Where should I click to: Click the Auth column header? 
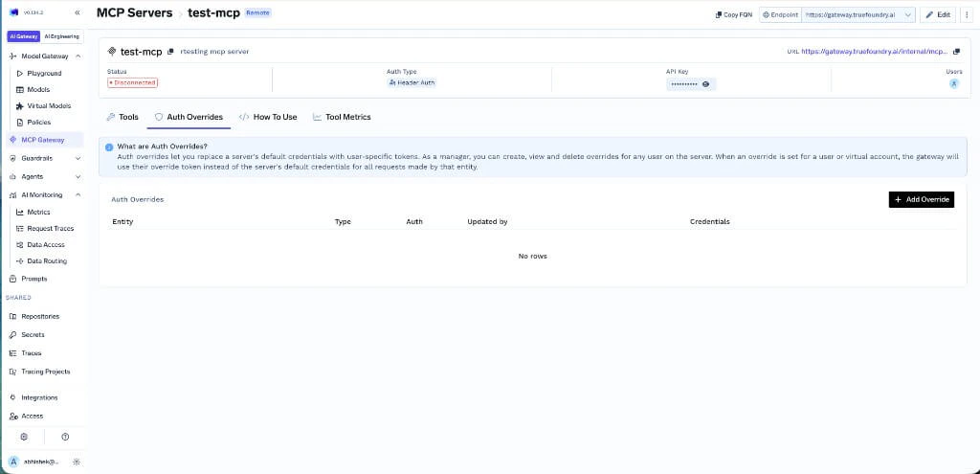pyautogui.click(x=414, y=222)
